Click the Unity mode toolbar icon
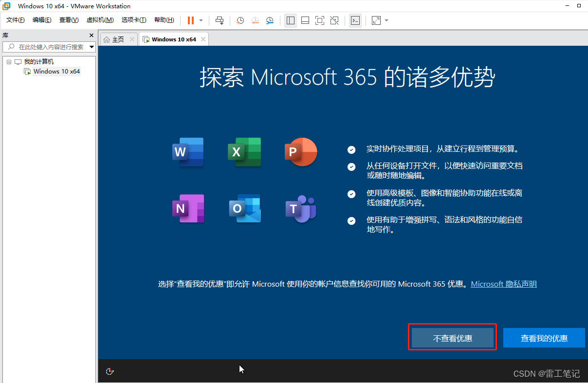 (x=334, y=20)
